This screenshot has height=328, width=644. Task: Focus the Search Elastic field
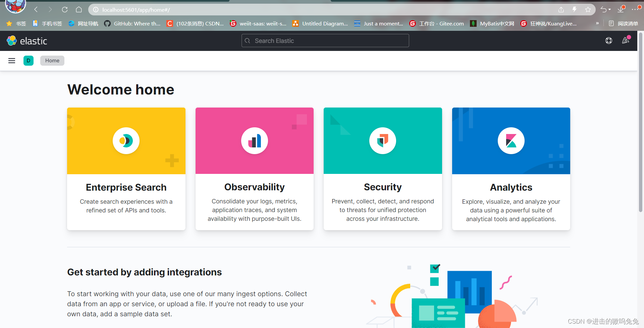click(x=325, y=41)
